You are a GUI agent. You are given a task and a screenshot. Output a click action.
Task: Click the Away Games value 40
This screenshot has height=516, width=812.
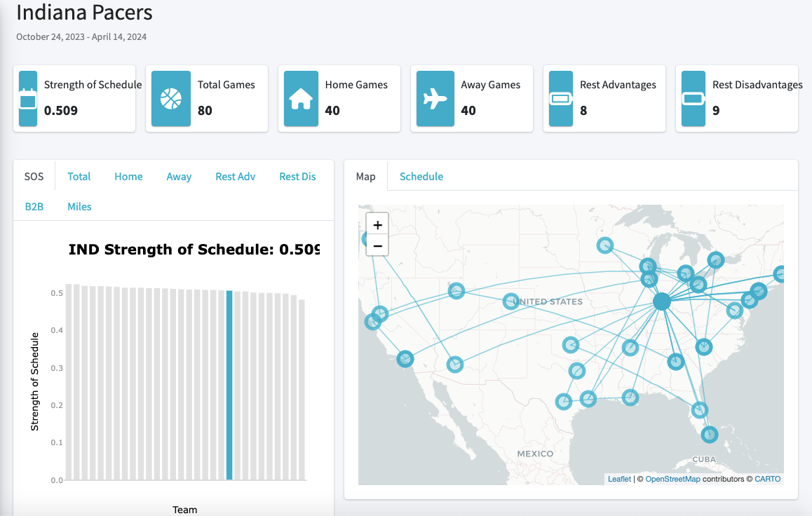coord(468,110)
